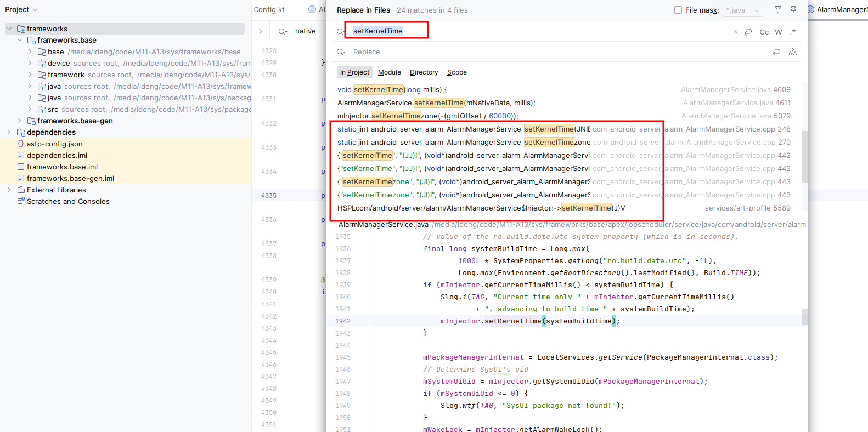
Task: Select result AlarmManagerService.java line 4609
Action: [x=564, y=89]
